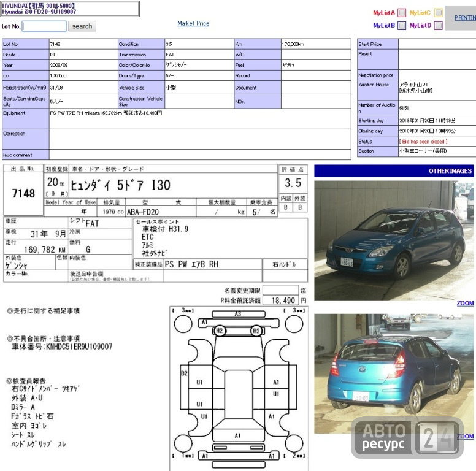The image size is (476, 471).
Task: Click the search button
Action: click(x=82, y=26)
